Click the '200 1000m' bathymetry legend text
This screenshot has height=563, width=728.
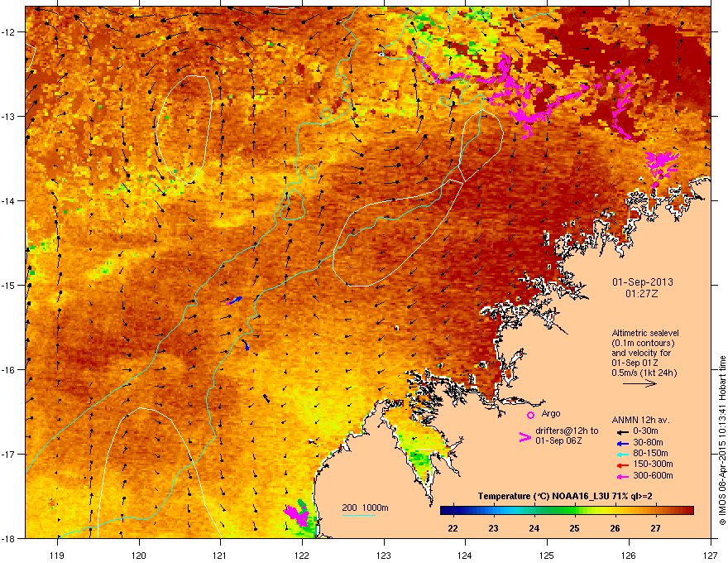coord(365,508)
